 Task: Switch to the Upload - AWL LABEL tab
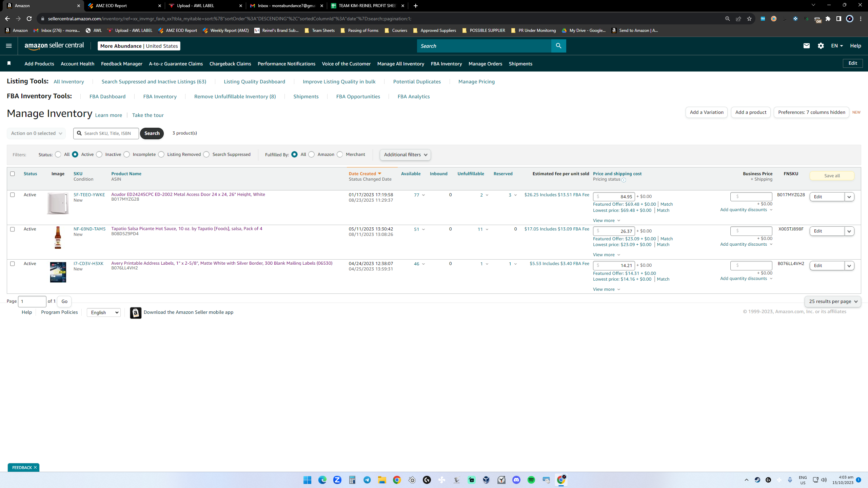(x=205, y=6)
